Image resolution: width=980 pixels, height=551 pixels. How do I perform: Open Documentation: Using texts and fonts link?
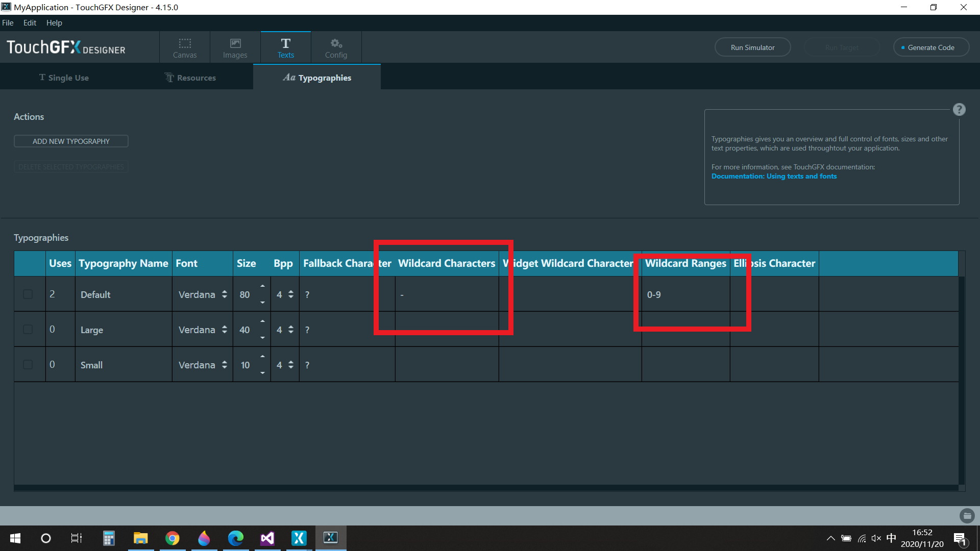click(x=774, y=176)
